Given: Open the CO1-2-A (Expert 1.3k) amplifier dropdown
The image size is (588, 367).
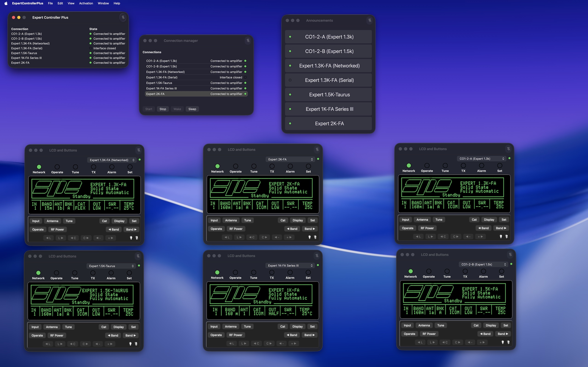Looking at the screenshot, I should click(482, 159).
